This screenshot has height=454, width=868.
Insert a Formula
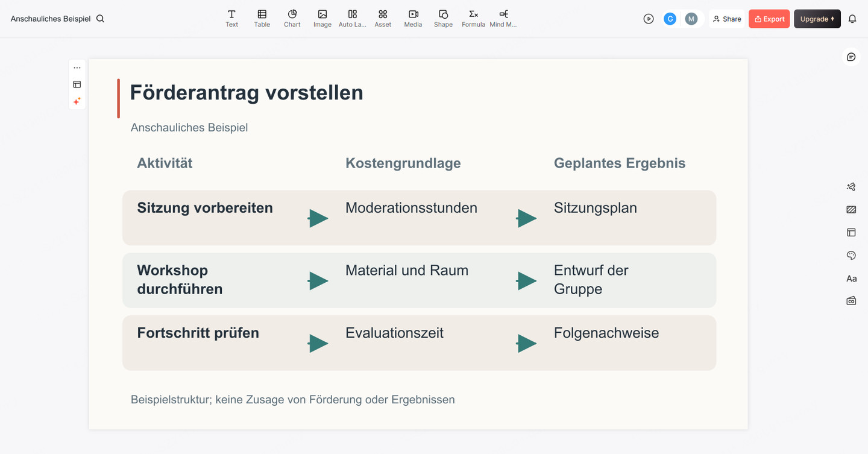[x=473, y=19]
